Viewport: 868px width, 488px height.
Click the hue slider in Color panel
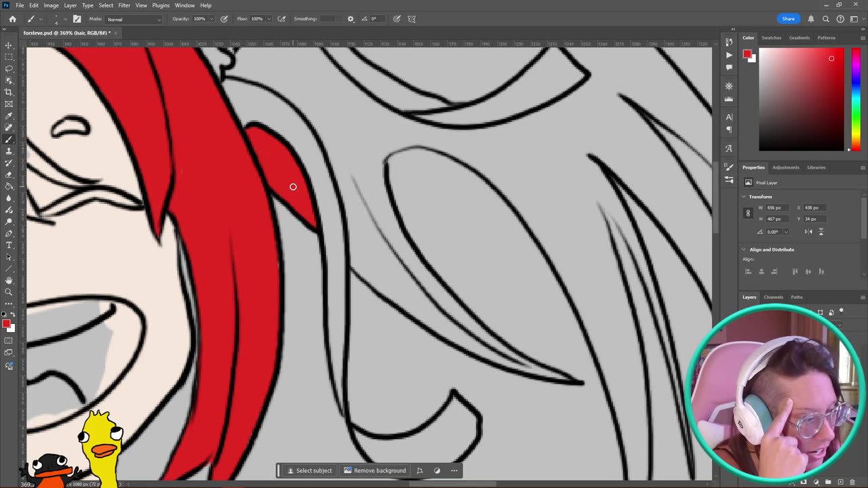tap(855, 100)
